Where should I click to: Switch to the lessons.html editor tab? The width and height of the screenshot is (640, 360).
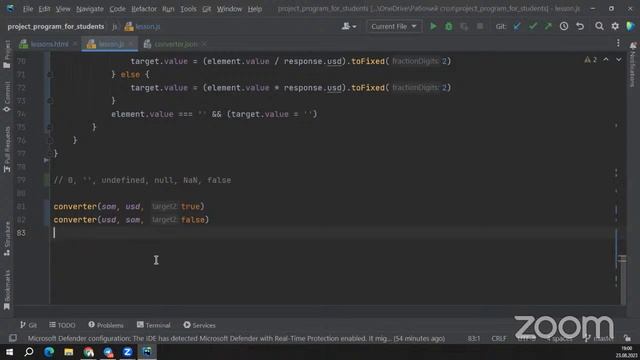pyautogui.click(x=49, y=44)
